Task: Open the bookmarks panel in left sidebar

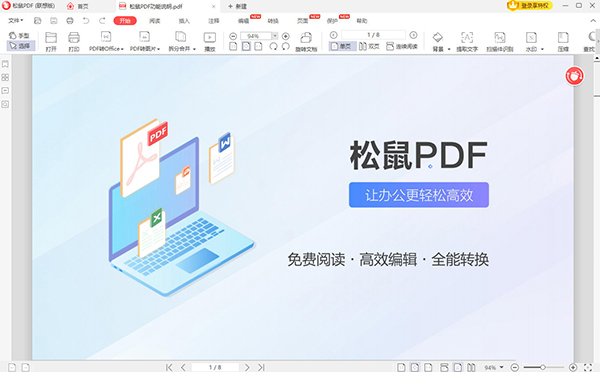Action: (5, 64)
